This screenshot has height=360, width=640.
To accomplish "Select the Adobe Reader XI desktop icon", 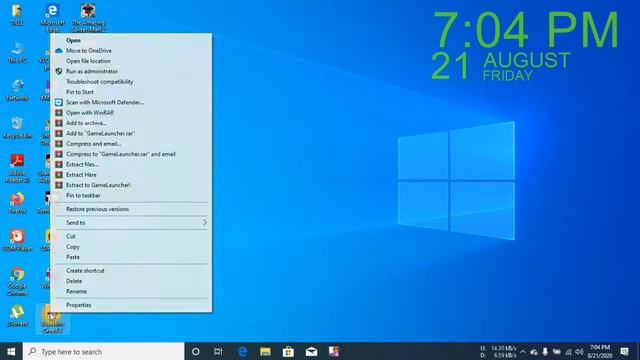I will click(17, 168).
